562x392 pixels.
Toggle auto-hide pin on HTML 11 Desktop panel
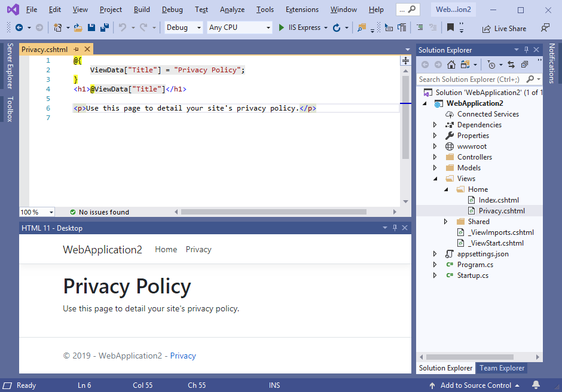(x=395, y=228)
